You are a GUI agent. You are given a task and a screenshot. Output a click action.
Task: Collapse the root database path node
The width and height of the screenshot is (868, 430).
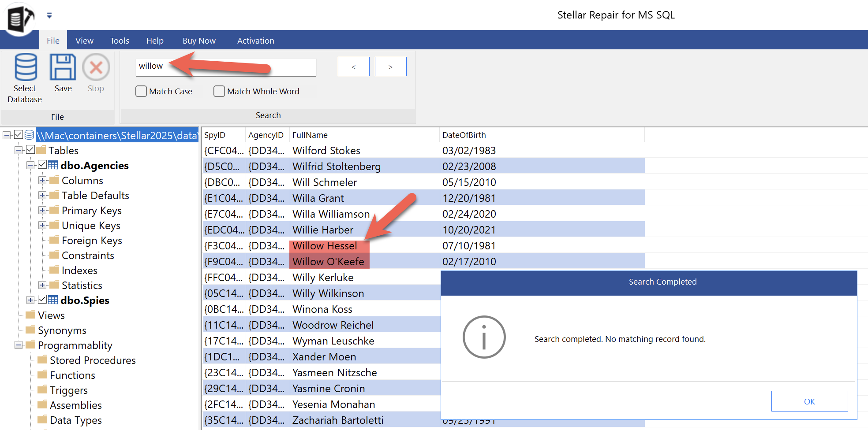7,135
